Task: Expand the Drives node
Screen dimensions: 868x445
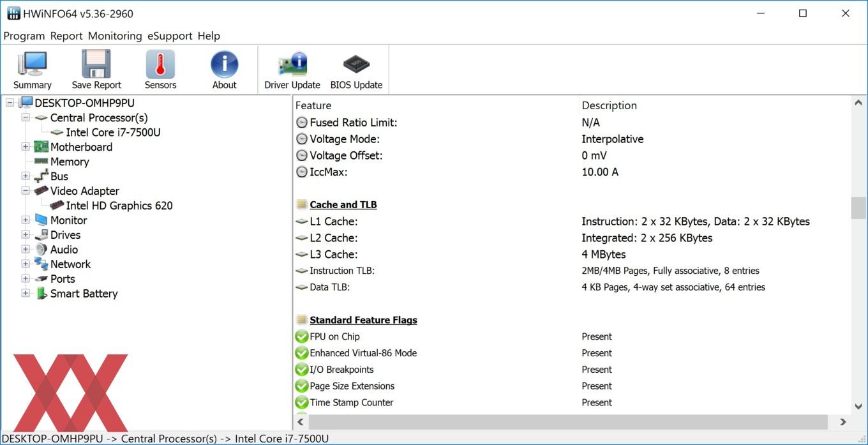Action: coord(26,235)
